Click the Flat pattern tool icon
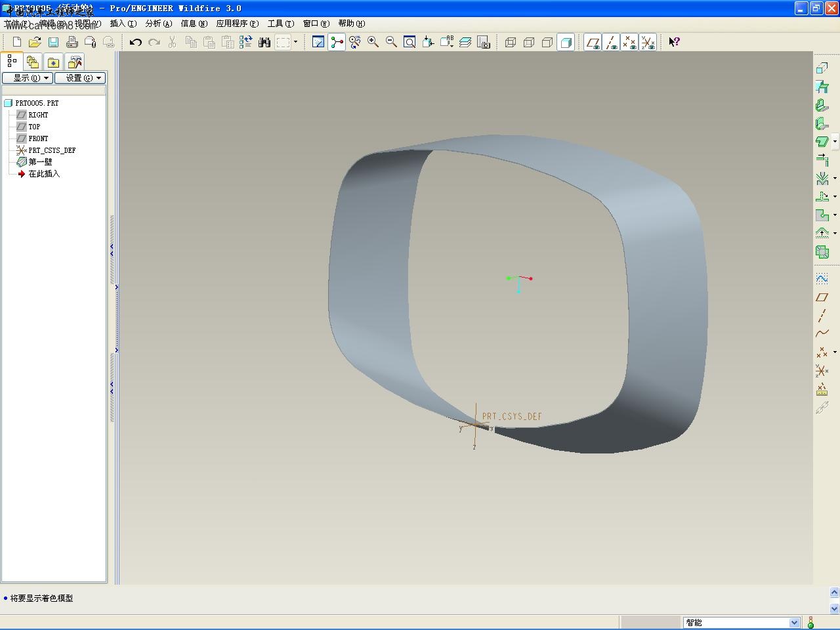This screenshot has height=630, width=840. click(x=822, y=252)
